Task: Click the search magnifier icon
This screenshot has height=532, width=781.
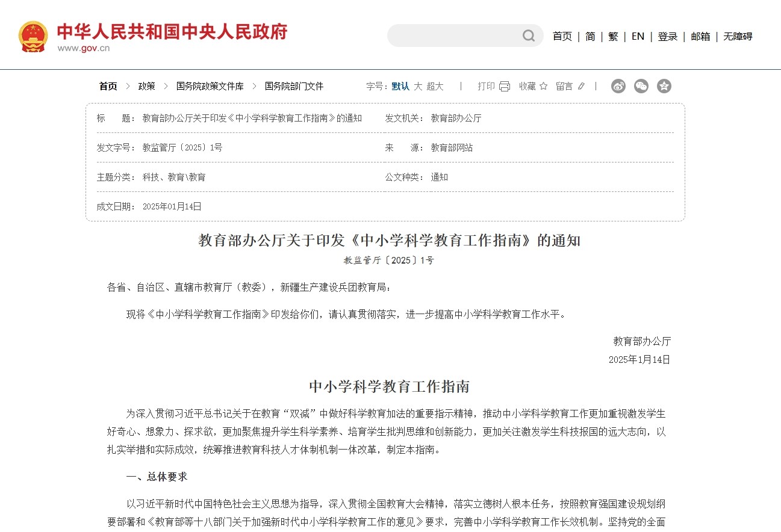Action: pos(528,36)
